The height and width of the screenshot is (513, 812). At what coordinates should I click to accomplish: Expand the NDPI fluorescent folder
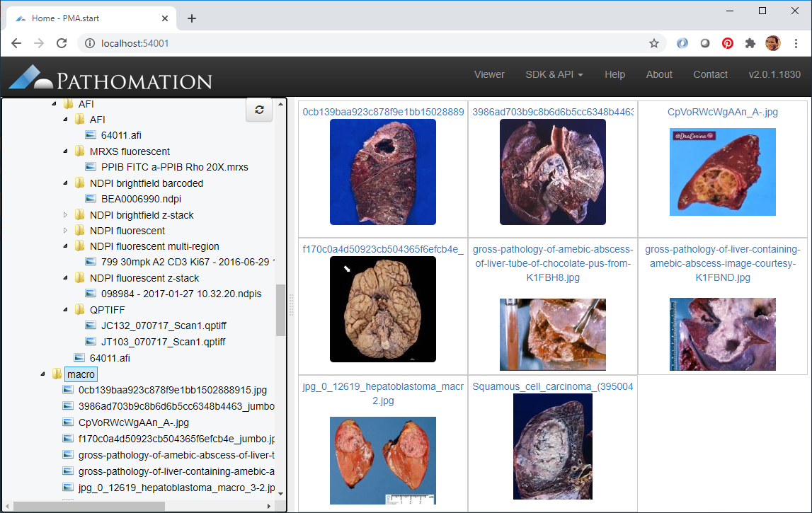[x=67, y=231]
